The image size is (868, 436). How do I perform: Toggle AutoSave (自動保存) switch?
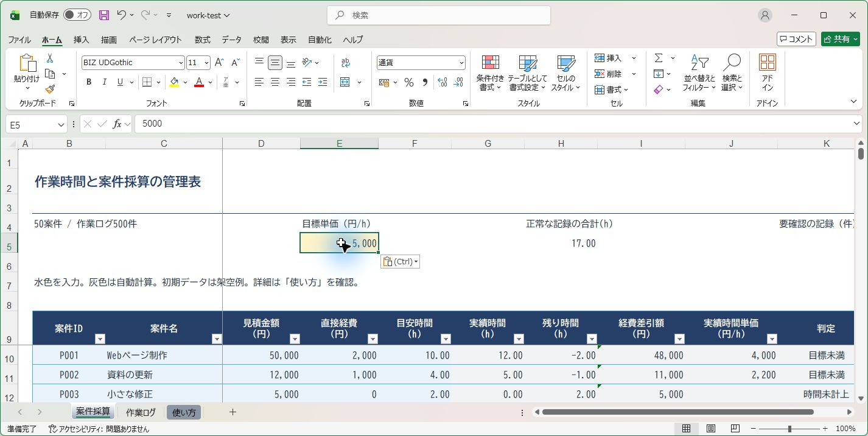tap(77, 15)
